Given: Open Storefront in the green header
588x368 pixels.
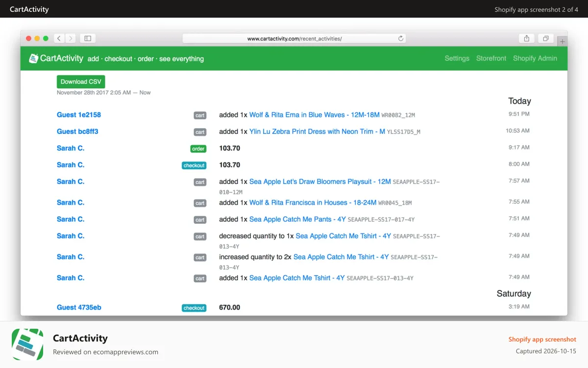Looking at the screenshot, I should (491, 58).
